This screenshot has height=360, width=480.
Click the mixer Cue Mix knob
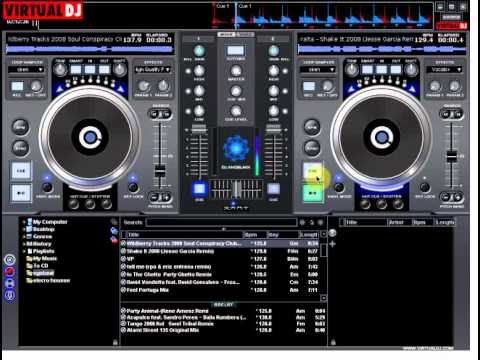236,91
